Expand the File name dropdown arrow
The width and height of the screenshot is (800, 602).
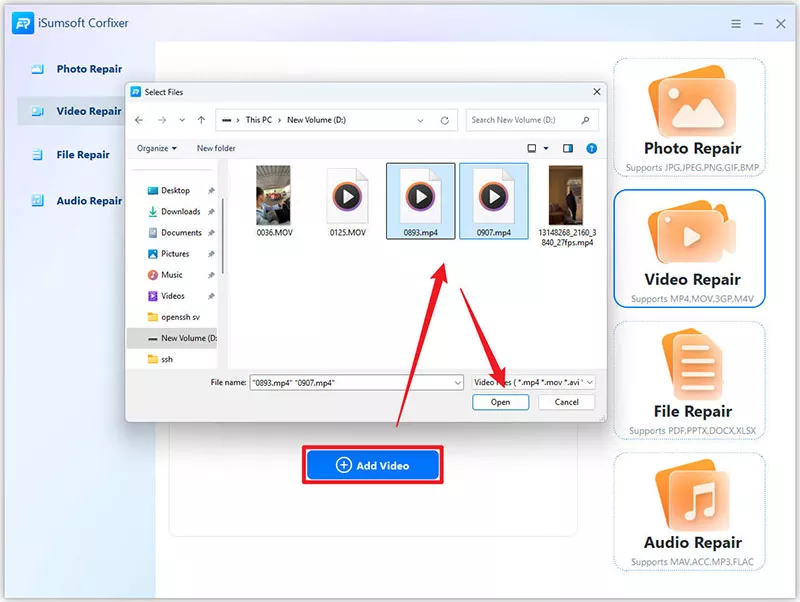coord(457,383)
